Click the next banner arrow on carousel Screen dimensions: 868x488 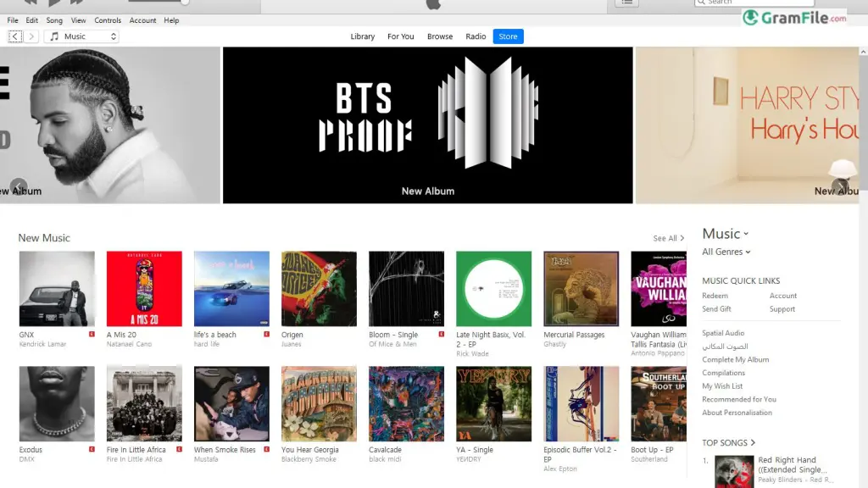click(840, 187)
